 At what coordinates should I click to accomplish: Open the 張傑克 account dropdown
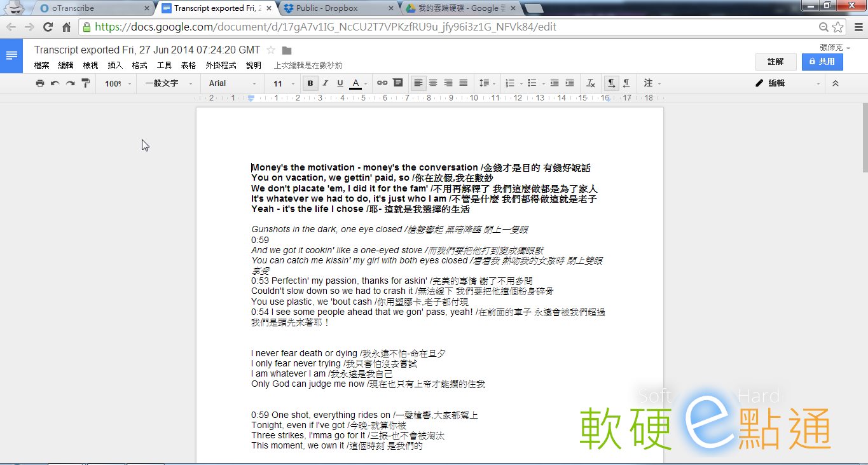[x=835, y=47]
